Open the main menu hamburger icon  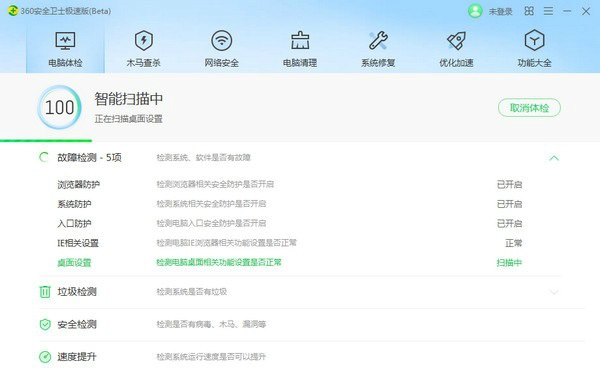[x=548, y=11]
